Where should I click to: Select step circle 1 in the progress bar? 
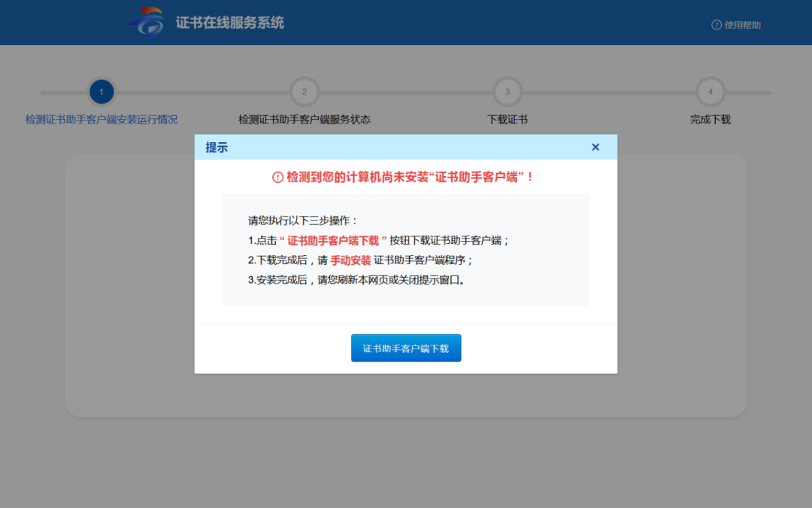click(101, 91)
